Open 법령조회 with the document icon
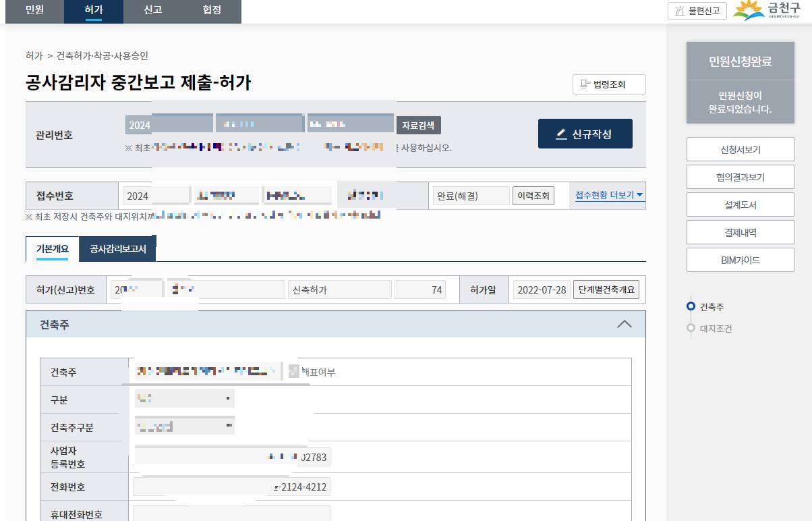Viewport: 812px width, 521px height. tap(609, 84)
